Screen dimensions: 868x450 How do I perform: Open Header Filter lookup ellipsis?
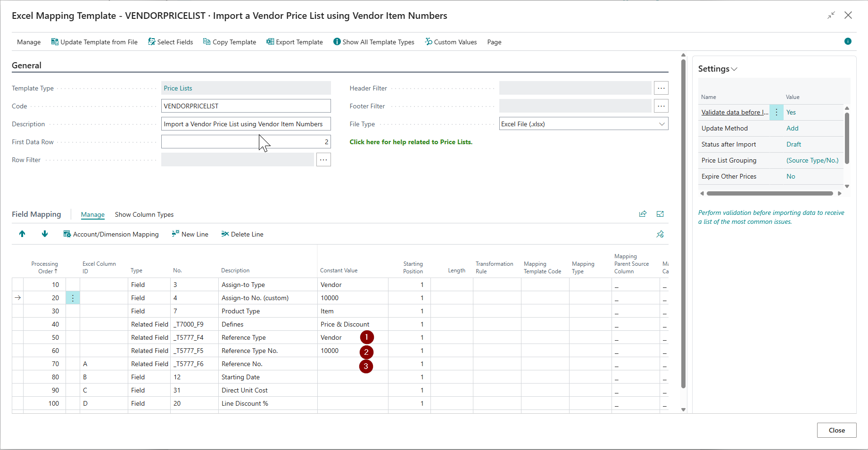click(x=661, y=88)
